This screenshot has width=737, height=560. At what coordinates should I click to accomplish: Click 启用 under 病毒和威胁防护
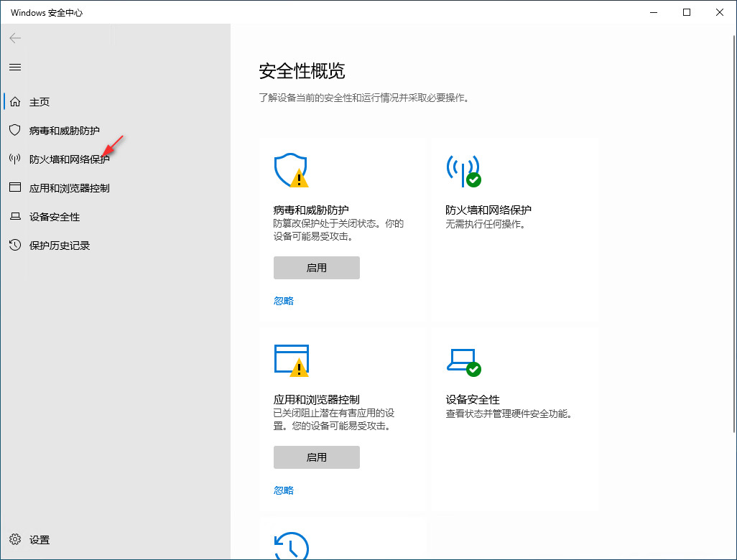[317, 268]
